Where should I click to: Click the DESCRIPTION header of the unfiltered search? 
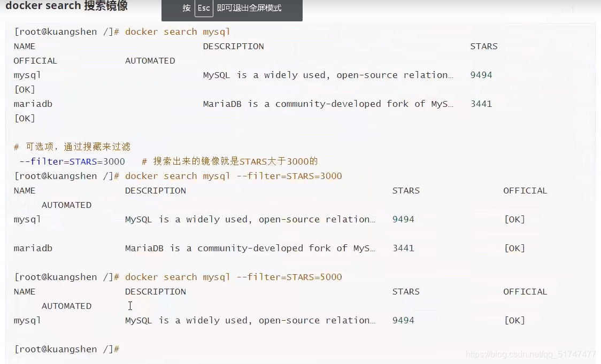pos(234,47)
